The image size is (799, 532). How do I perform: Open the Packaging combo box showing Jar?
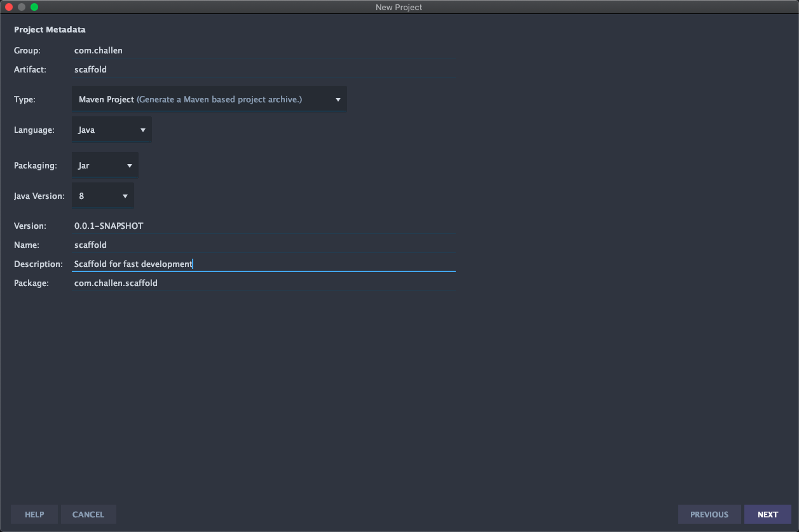[102, 165]
